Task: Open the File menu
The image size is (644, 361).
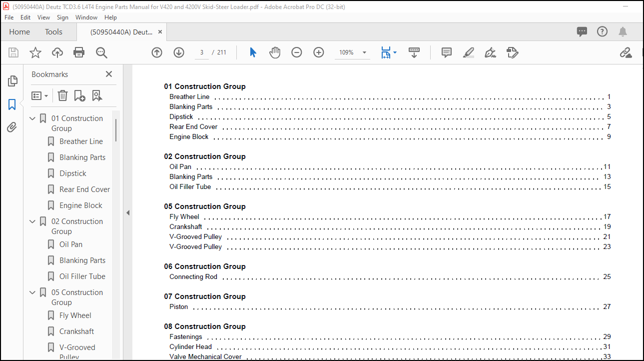Action: (9, 17)
